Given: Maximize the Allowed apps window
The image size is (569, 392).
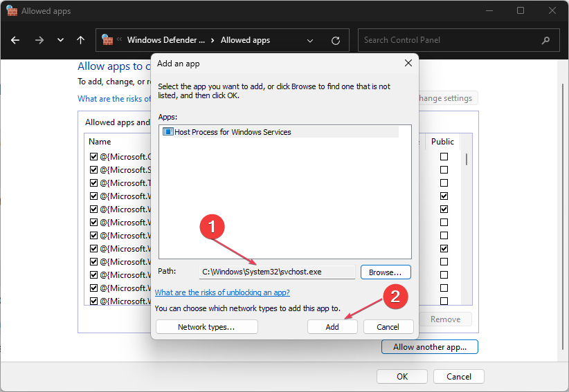Looking at the screenshot, I should click(x=521, y=10).
